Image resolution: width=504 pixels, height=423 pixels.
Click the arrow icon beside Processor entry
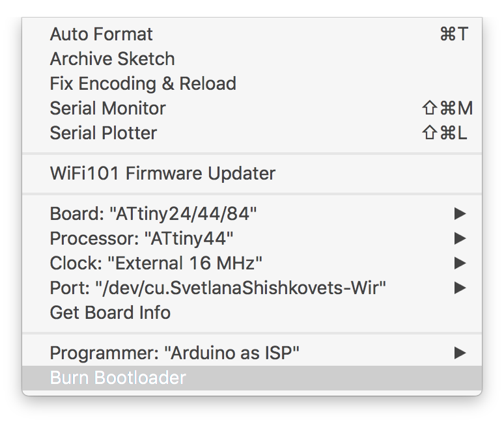pyautogui.click(x=460, y=239)
